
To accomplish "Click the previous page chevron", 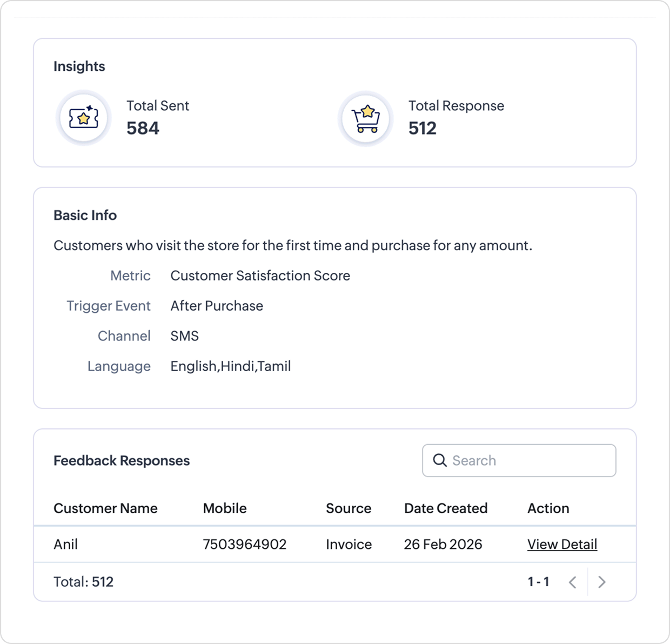I will point(573,582).
